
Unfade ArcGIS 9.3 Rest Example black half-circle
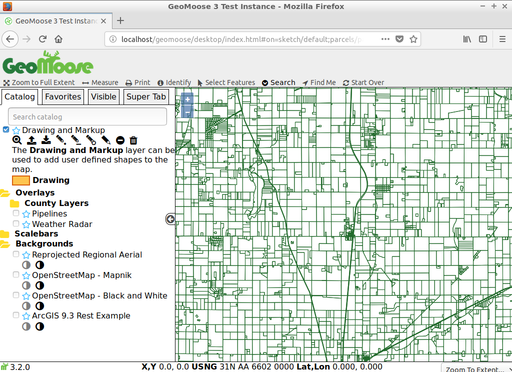pyautogui.click(x=40, y=327)
